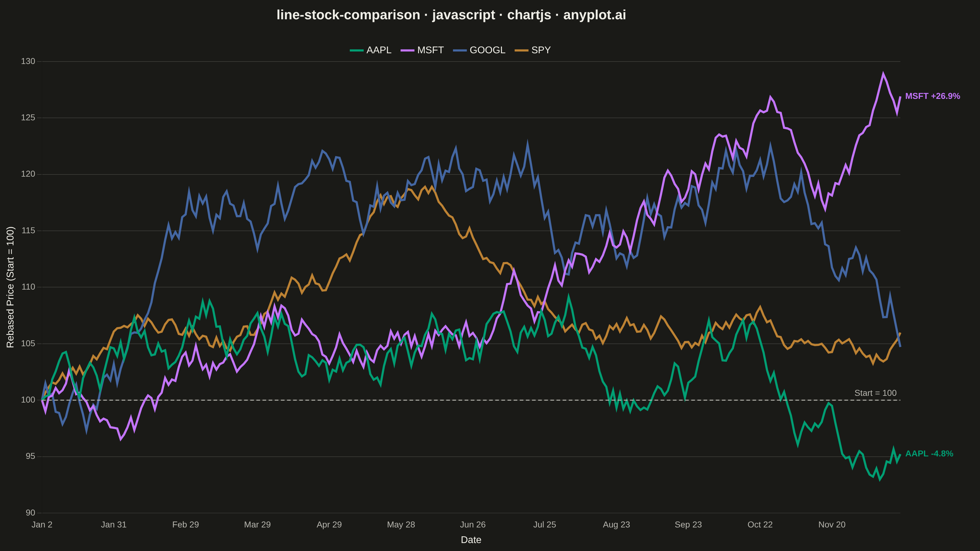The image size is (980, 551).
Task: Click the 'Jul 25' x-axis tick label
Action: 545,525
